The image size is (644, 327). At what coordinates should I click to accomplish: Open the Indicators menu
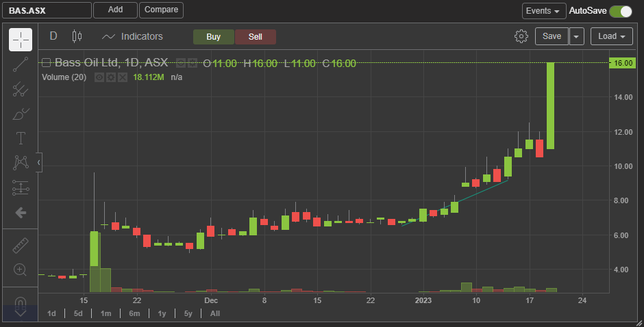[132, 36]
